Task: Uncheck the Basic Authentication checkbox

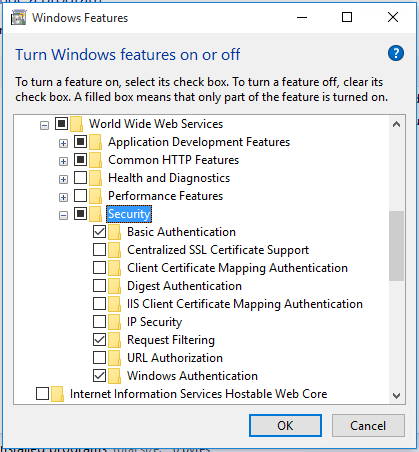Action: [99, 232]
